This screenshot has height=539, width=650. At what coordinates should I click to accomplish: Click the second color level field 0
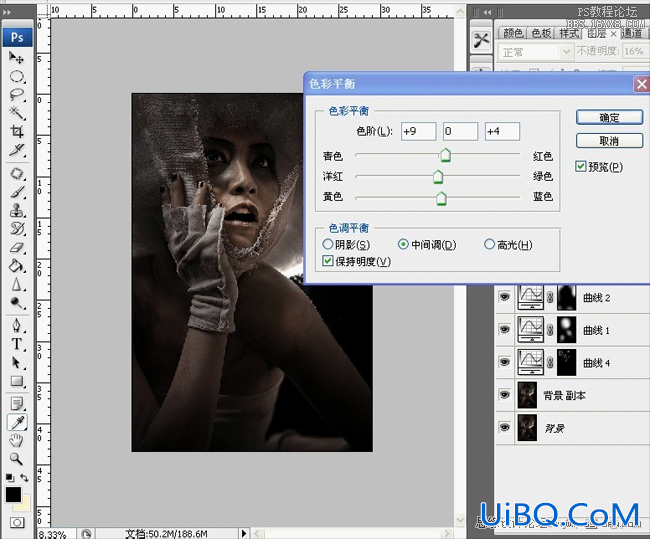coord(460,131)
